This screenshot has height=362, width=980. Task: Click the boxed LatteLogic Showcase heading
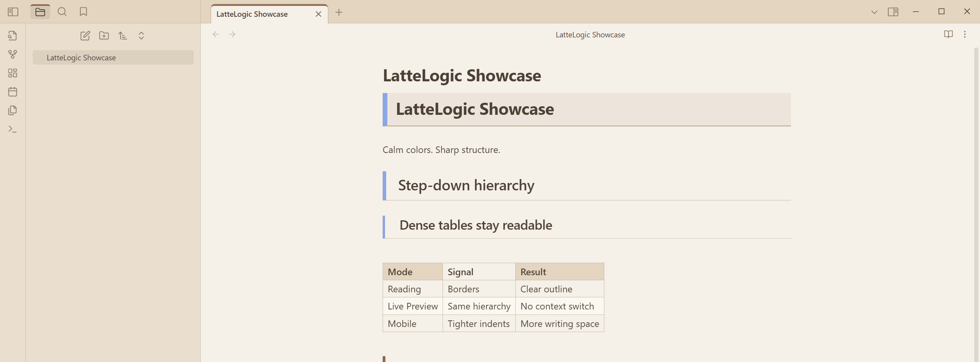(x=586, y=109)
